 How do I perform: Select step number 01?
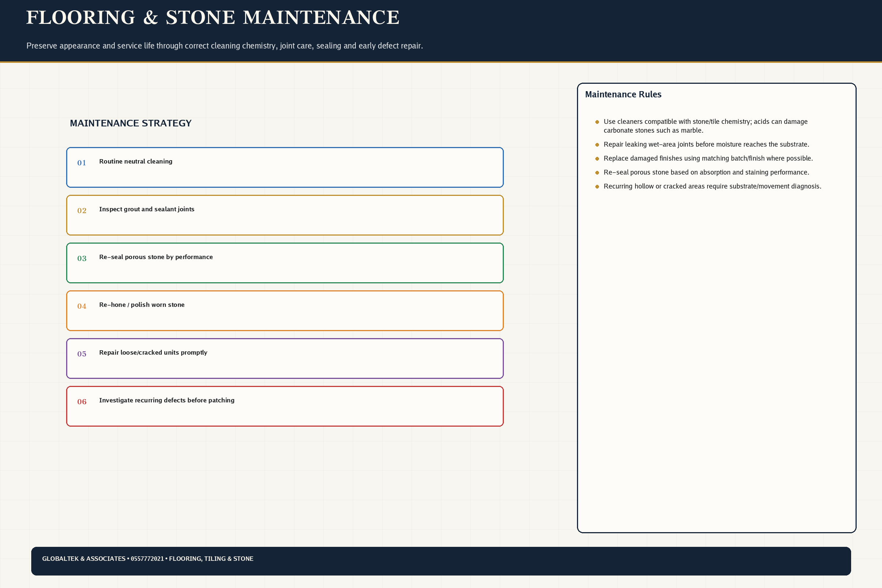pyautogui.click(x=82, y=163)
